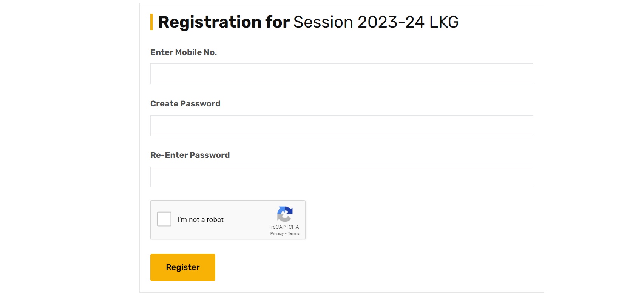Click the reCAPTCHA caption under the logo

pyautogui.click(x=285, y=227)
